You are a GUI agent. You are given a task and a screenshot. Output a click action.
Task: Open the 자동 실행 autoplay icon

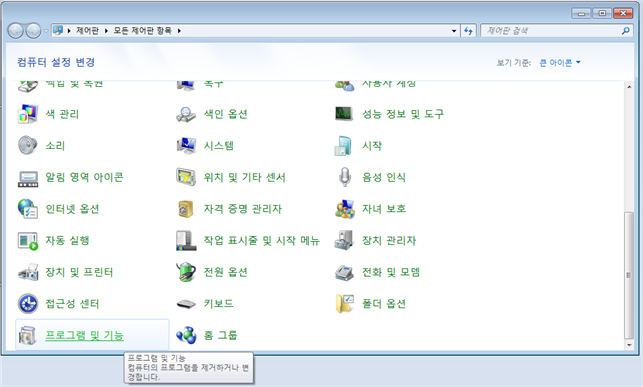coord(28,241)
